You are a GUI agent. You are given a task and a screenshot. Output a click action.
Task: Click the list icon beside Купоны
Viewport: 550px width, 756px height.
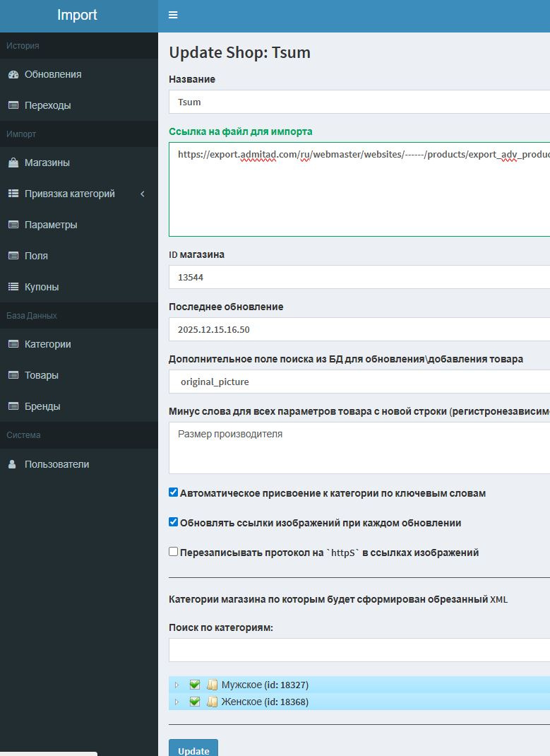click(13, 287)
